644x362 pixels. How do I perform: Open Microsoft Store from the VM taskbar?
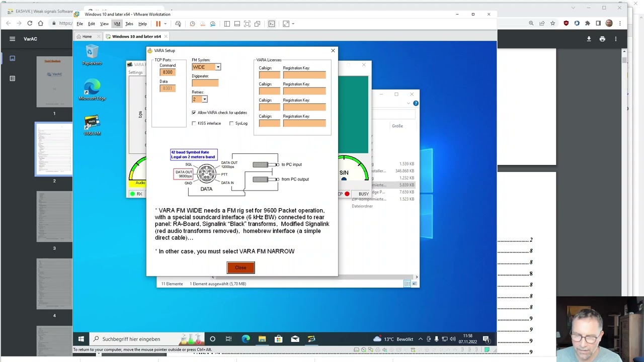(278, 339)
